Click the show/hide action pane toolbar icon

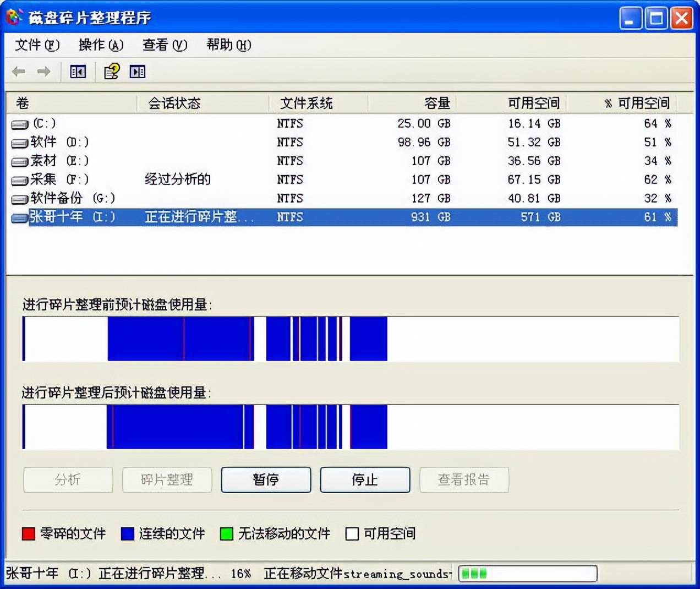click(x=137, y=72)
